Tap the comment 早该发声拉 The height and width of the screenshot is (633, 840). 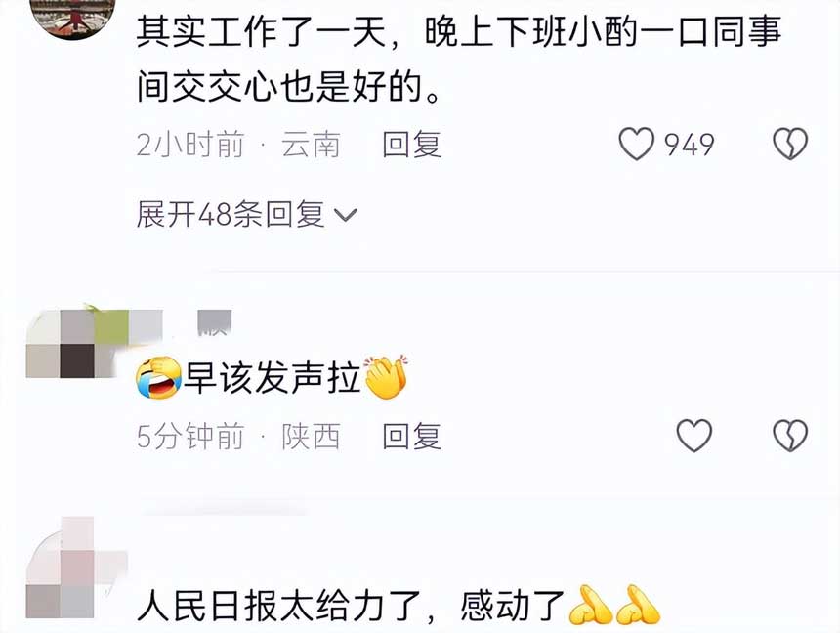273,378
